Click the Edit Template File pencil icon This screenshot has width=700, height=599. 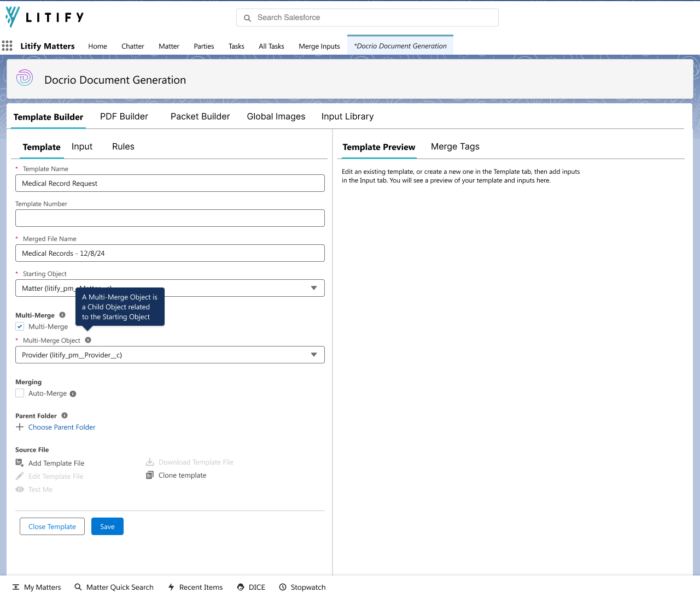[20, 476]
